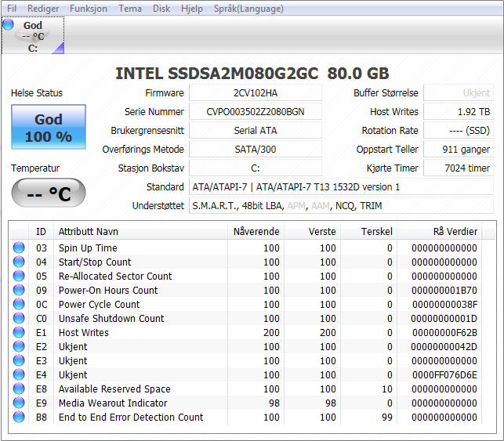Click the serial number field CVPO003502Z2080BGN

(256, 112)
